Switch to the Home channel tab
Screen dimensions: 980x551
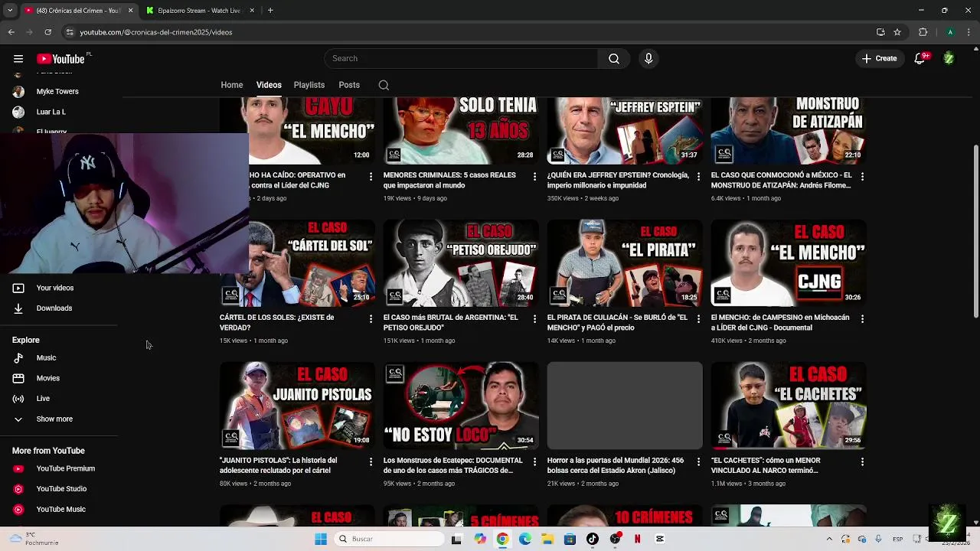(x=232, y=85)
